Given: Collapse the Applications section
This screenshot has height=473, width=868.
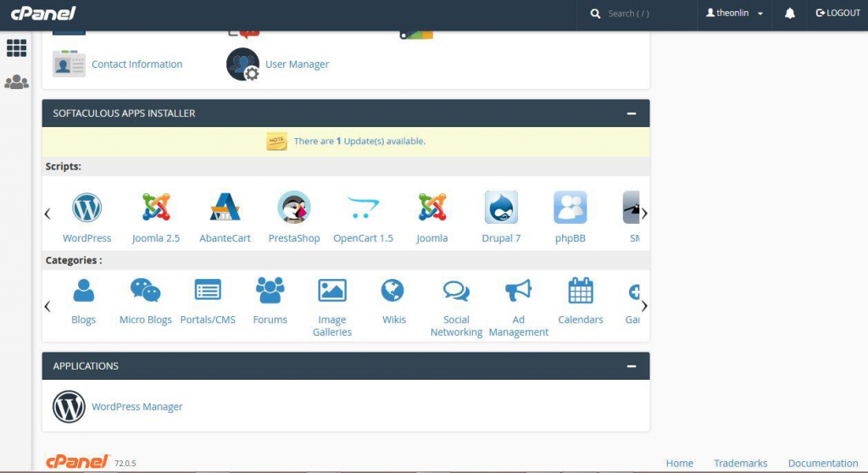Looking at the screenshot, I should (631, 366).
